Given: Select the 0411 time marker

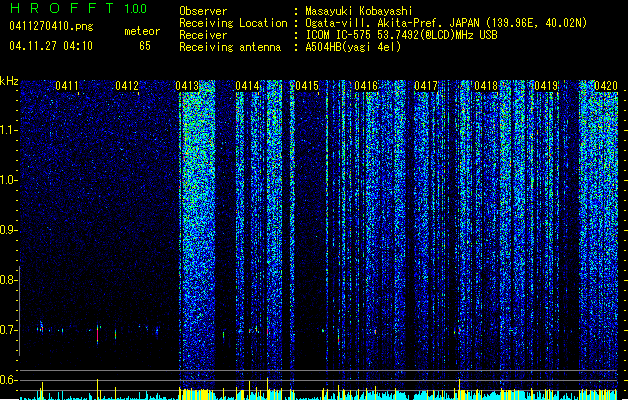Looking at the screenshot, I should [67, 86].
